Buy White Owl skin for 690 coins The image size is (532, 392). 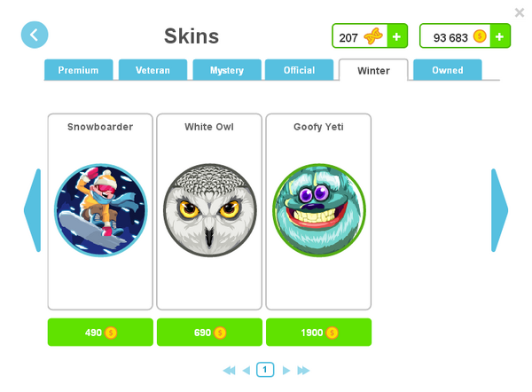pos(209,333)
